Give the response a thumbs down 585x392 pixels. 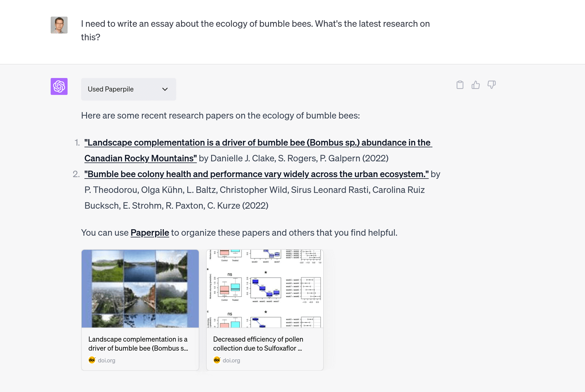(x=491, y=85)
